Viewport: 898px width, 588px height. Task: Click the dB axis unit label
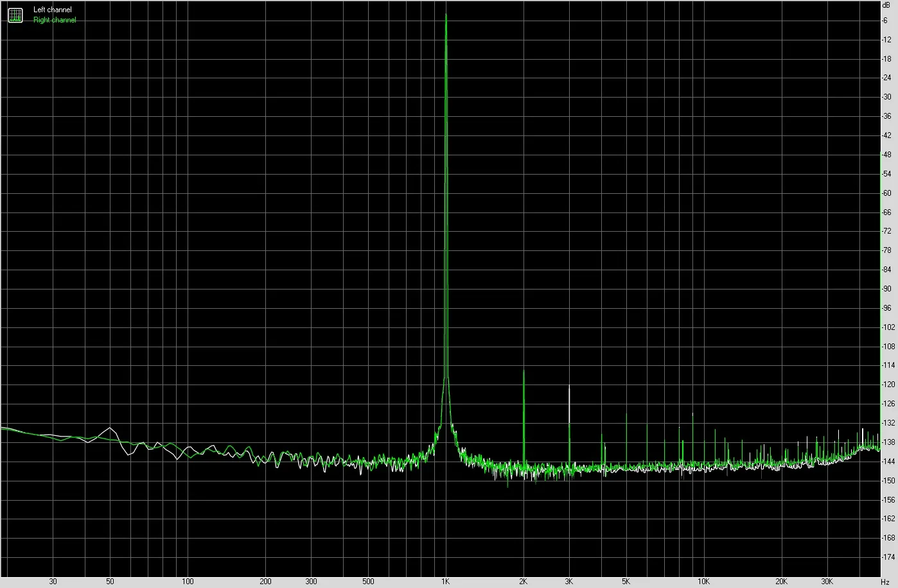[x=887, y=5]
